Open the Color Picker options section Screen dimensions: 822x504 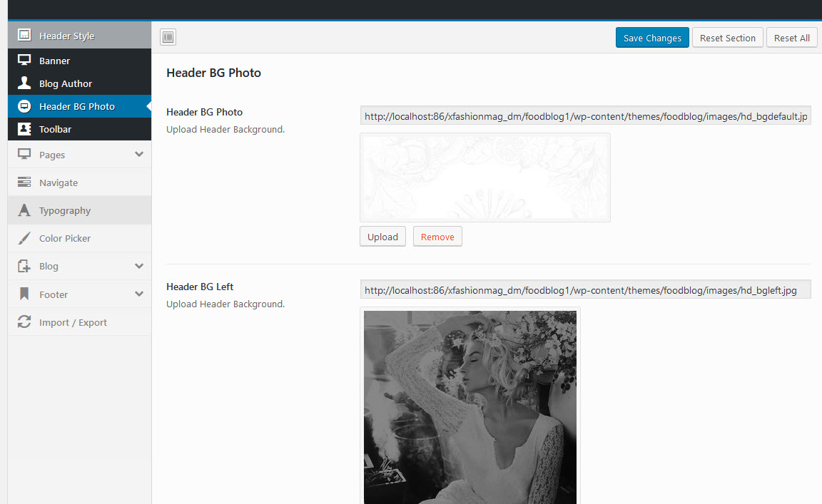[80, 238]
